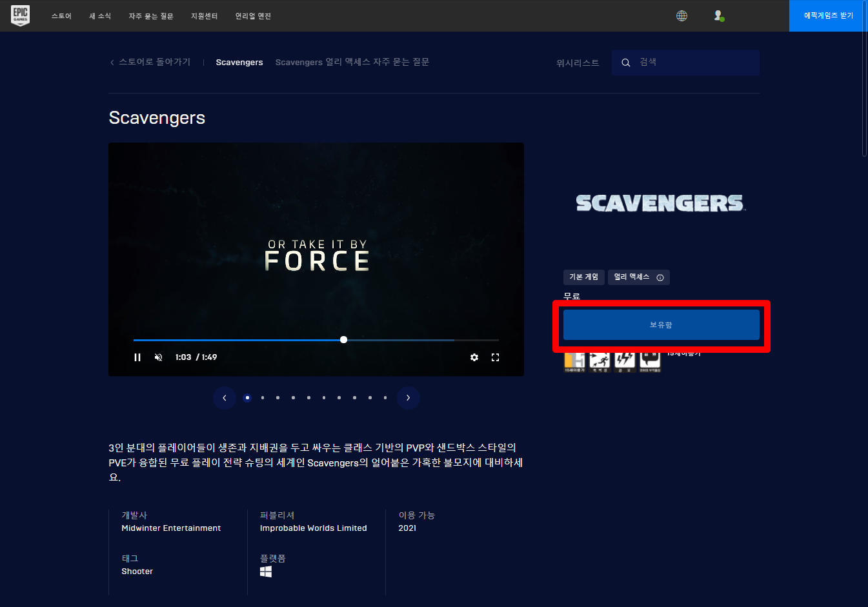Open the language globe menu
868x607 pixels.
point(681,15)
